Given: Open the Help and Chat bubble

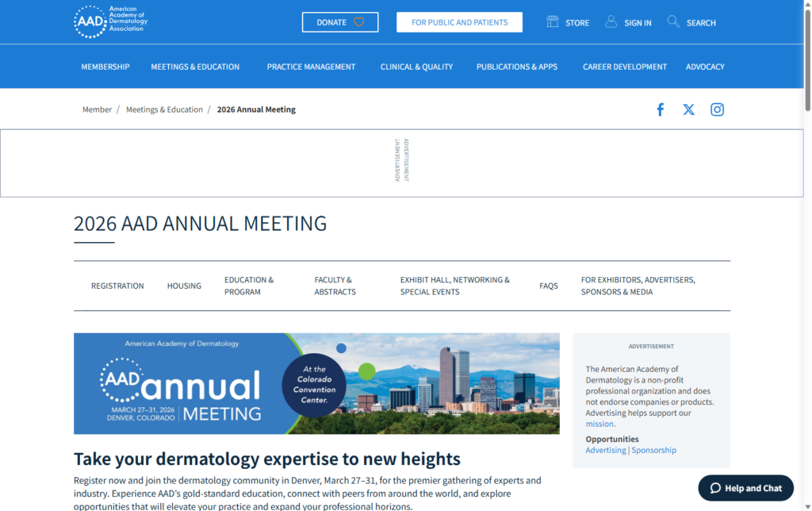Looking at the screenshot, I should tap(745, 488).
